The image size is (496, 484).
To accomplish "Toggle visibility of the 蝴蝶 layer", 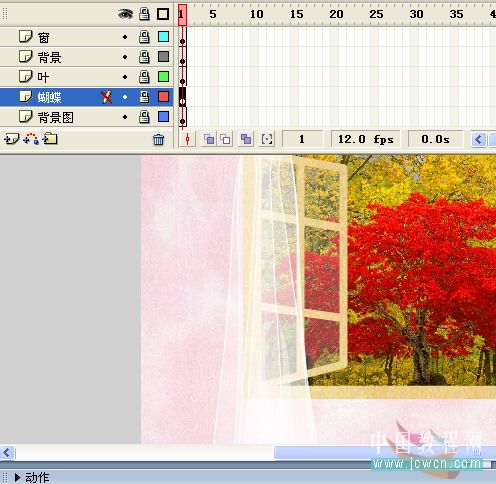I will [x=125, y=97].
